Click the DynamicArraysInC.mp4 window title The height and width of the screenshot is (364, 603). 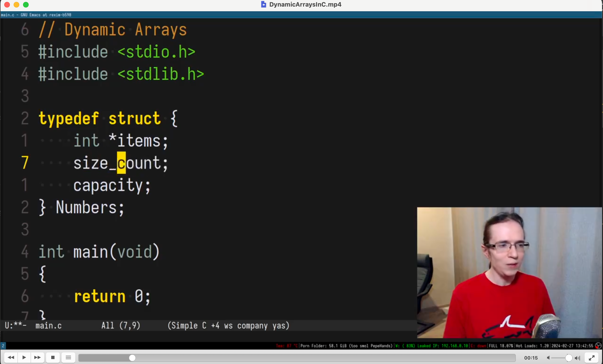(305, 4)
